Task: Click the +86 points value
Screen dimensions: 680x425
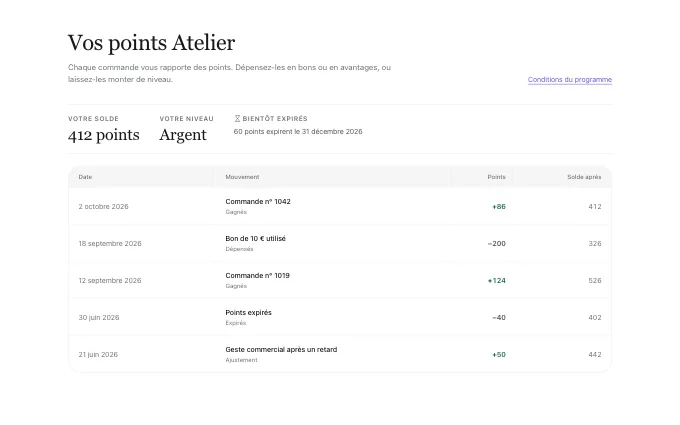Action: [x=499, y=207]
